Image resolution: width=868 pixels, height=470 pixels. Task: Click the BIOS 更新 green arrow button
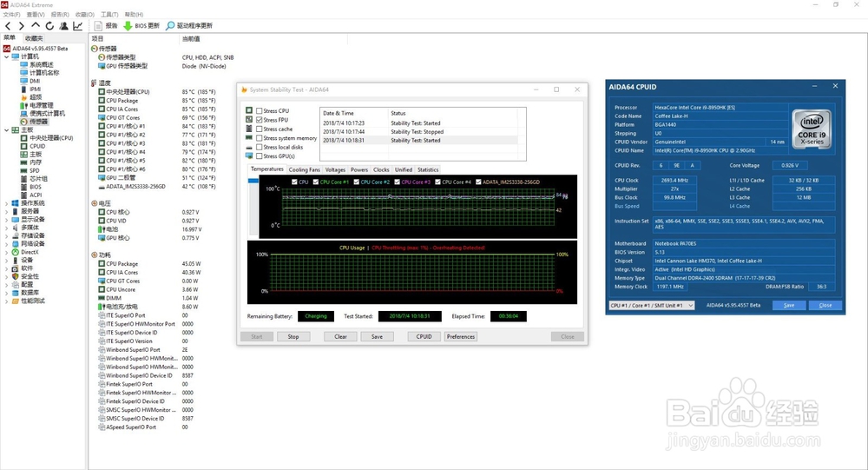[x=141, y=26]
